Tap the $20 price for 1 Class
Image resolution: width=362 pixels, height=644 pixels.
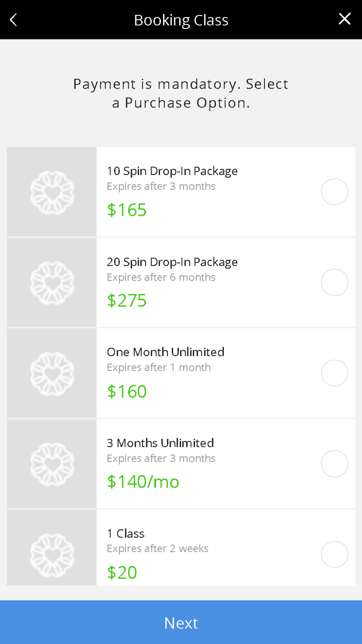[122, 573]
